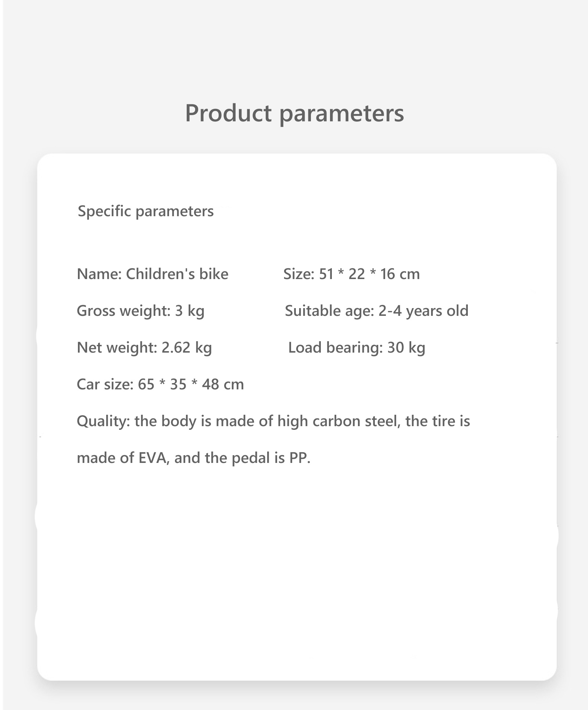Screen dimensions: 588x710
Task: Select Net weight: 2.62 kg entry
Action: [x=144, y=348]
